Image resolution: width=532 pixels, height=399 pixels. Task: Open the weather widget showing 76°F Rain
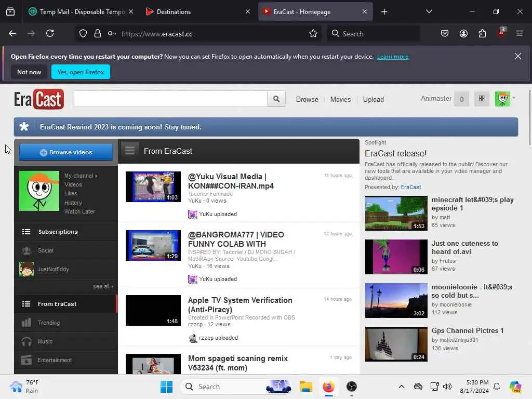pyautogui.click(x=24, y=387)
